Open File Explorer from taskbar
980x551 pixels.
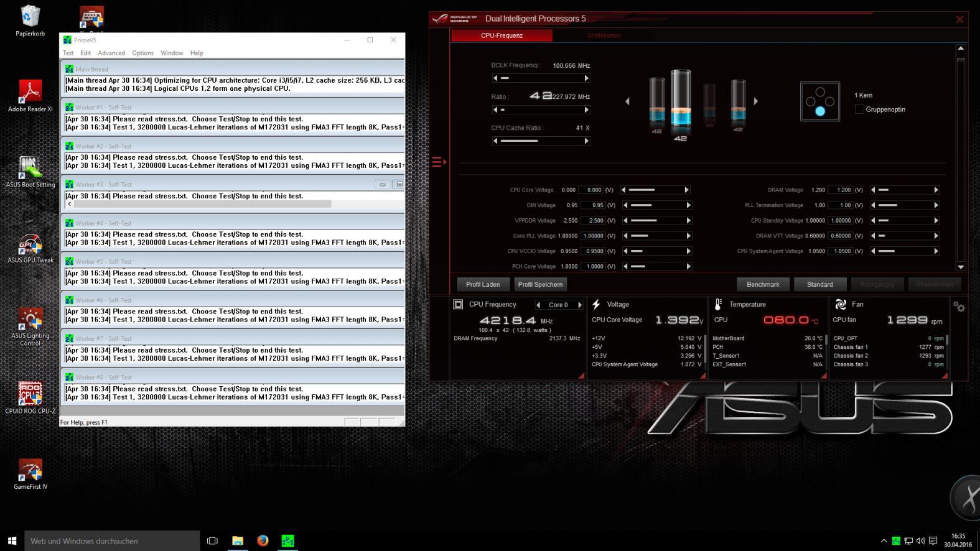[238, 541]
